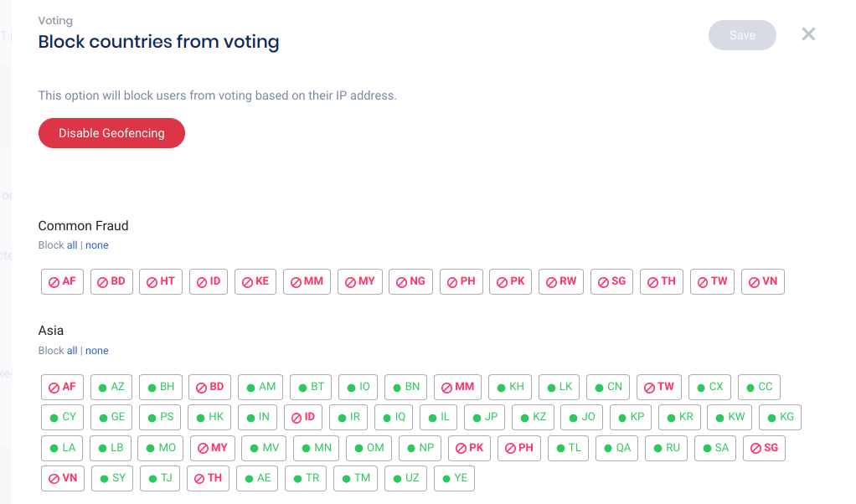Block JP country in Asia
The height and width of the screenshot is (504, 856).
click(x=484, y=417)
